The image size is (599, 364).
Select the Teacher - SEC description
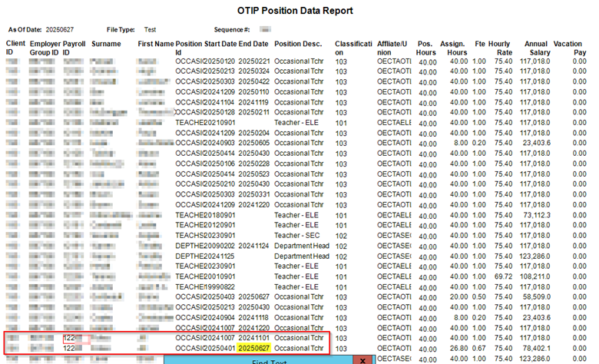[x=297, y=235]
